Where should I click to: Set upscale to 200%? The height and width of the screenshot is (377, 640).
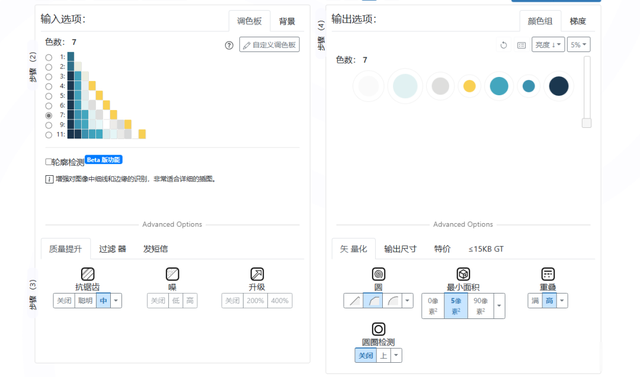[255, 301]
